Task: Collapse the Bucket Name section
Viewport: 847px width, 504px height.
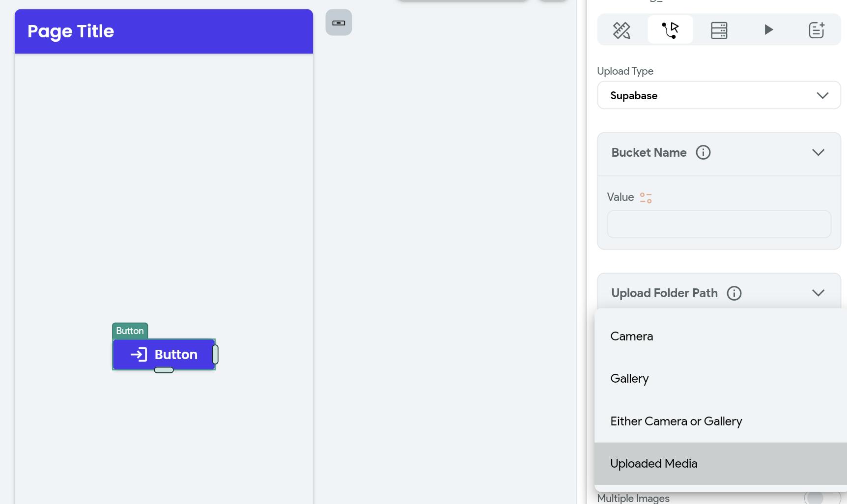Action: [818, 152]
